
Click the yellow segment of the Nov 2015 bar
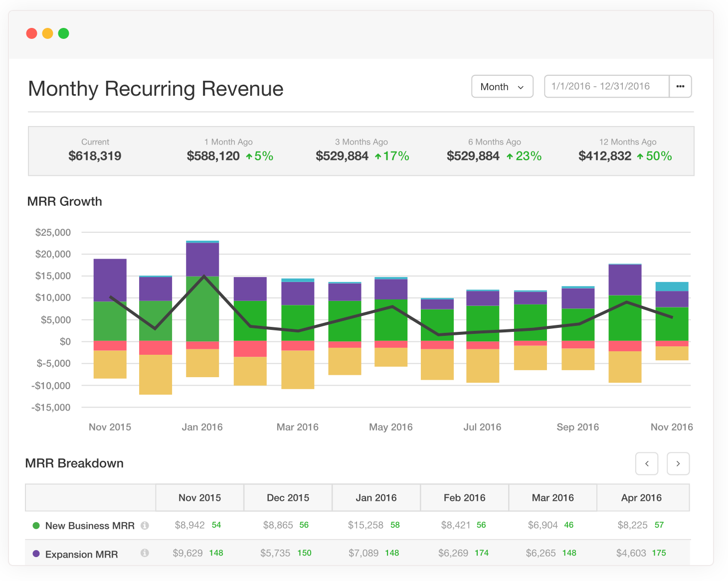click(x=110, y=364)
